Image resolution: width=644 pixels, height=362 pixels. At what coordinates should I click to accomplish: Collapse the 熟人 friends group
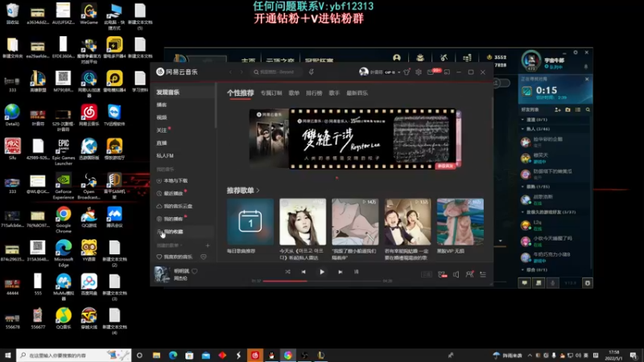(x=522, y=129)
